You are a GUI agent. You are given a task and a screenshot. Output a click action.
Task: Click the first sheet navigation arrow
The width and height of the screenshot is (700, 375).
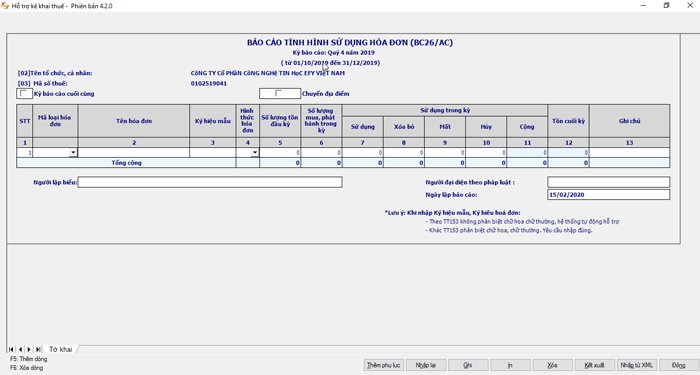(11, 349)
